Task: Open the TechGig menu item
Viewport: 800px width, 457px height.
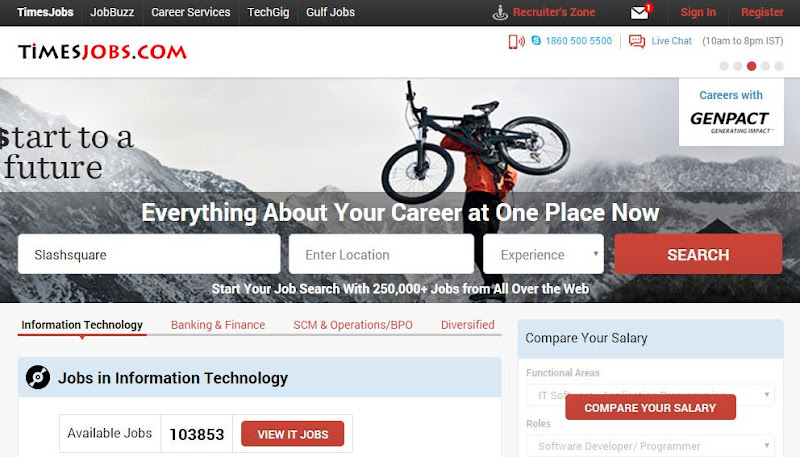Action: [268, 12]
